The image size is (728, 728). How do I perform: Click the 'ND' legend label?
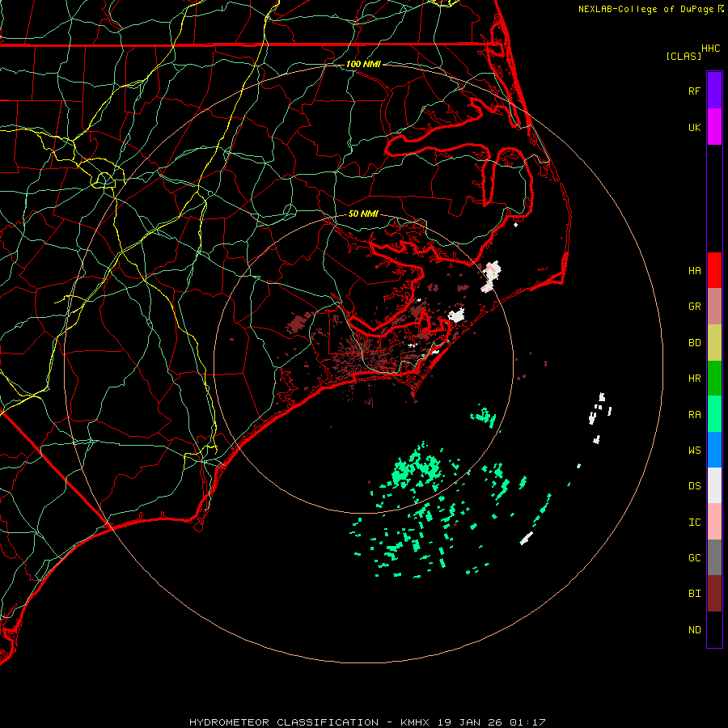coord(694,630)
